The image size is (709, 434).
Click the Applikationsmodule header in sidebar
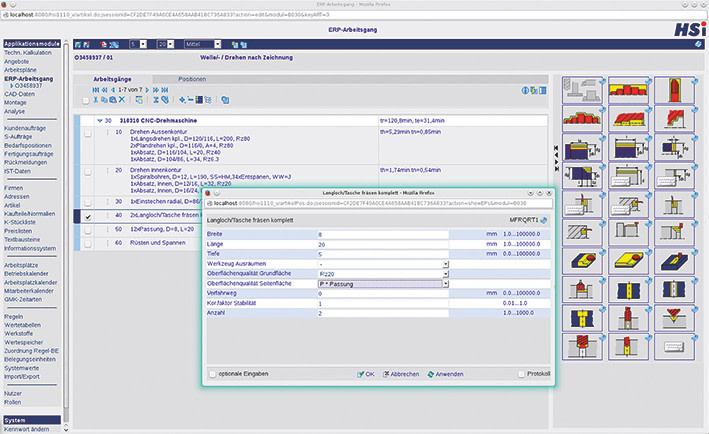[x=32, y=44]
